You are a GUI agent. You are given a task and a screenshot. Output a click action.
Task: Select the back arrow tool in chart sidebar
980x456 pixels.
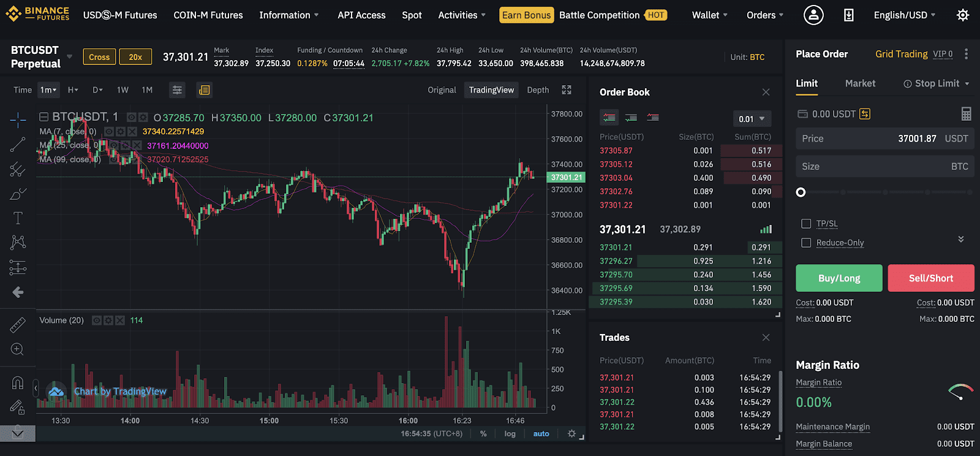18,292
